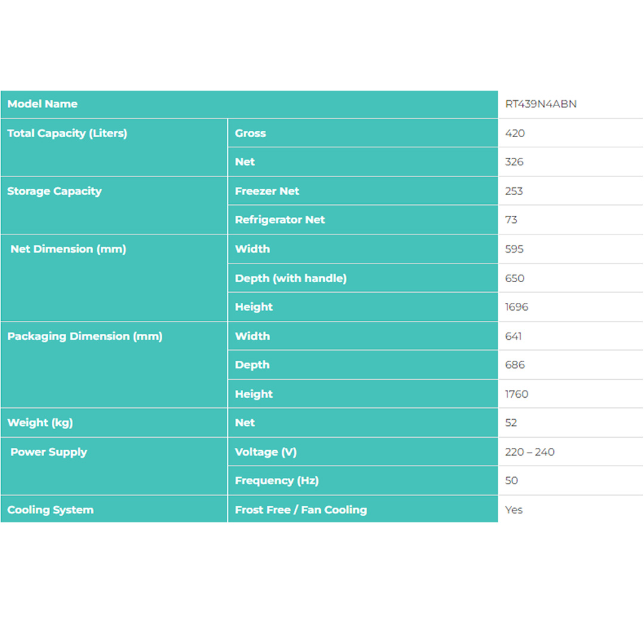Image resolution: width=644 pixels, height=644 pixels.
Task: Select the voltage value 220 – 240
Action: pyautogui.click(x=530, y=453)
